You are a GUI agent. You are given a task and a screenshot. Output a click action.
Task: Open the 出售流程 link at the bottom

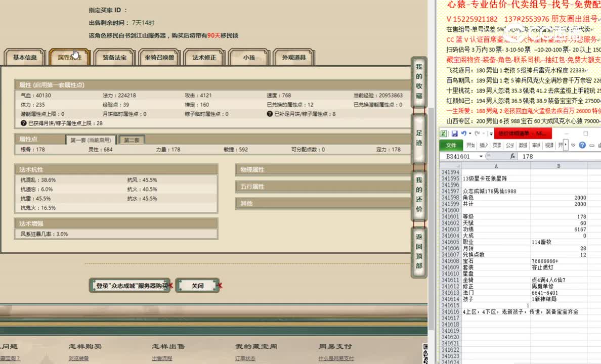(161, 357)
